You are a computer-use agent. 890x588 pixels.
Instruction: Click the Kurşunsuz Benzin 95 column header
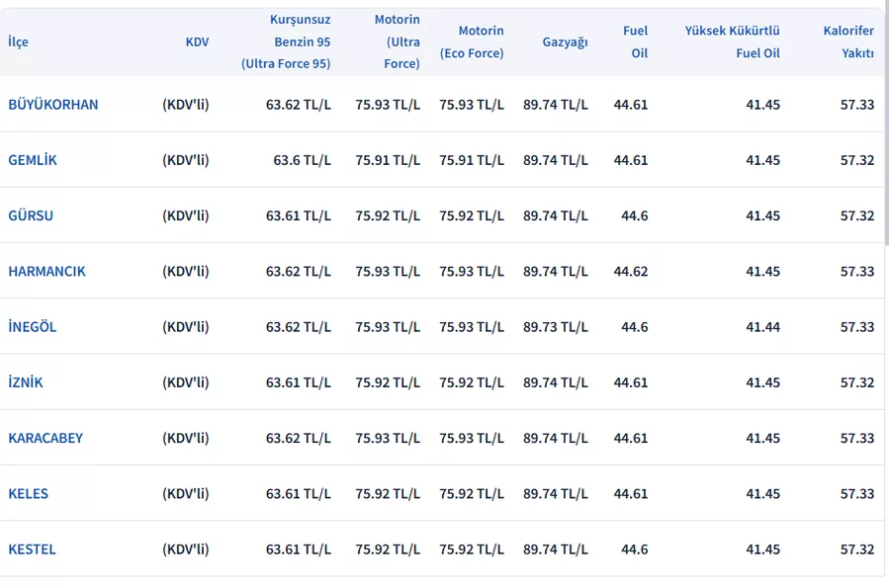[x=286, y=42]
